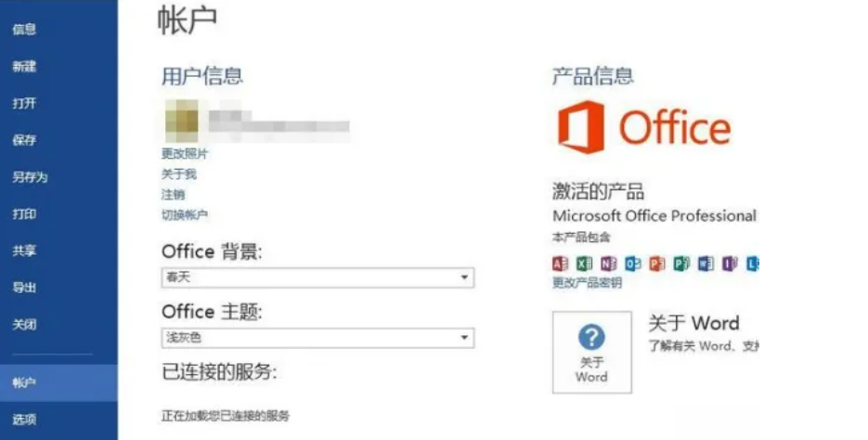Open 选项 from the sidebar
The height and width of the screenshot is (440, 868).
[24, 420]
